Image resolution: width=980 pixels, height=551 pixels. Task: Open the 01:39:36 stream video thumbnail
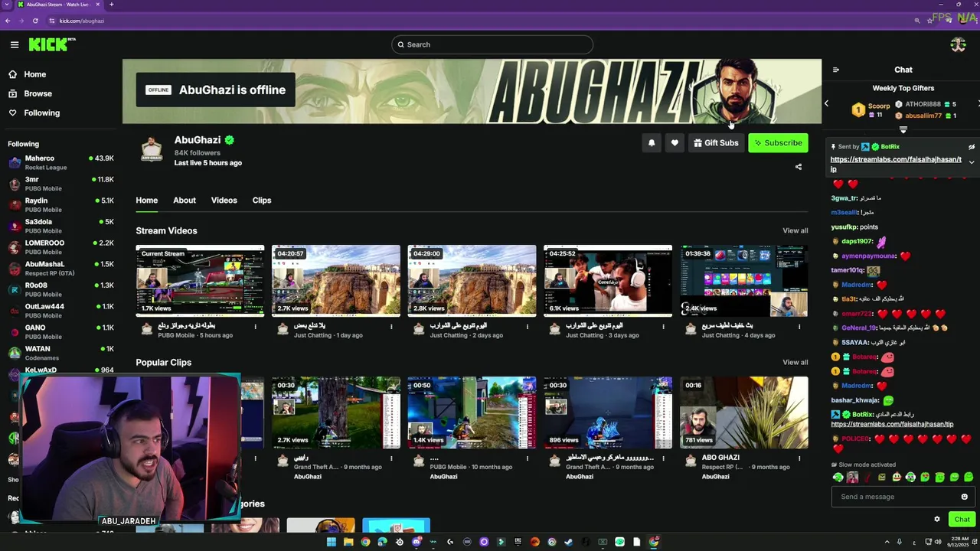[744, 281]
